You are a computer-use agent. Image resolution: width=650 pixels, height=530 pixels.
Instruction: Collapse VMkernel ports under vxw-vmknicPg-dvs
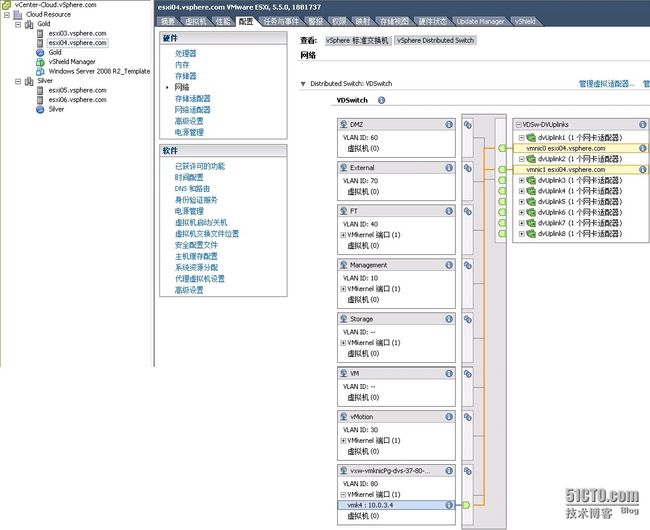tap(343, 494)
